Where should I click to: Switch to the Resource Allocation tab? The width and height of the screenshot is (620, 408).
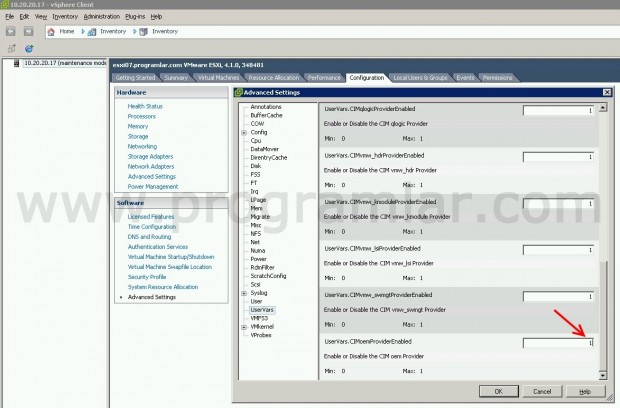point(274,77)
